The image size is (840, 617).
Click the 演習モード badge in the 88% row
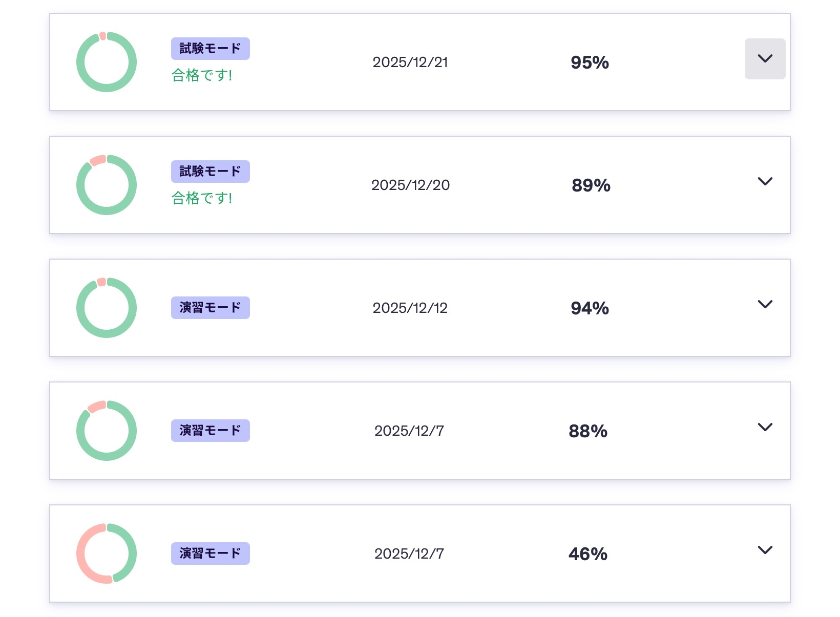pos(210,431)
